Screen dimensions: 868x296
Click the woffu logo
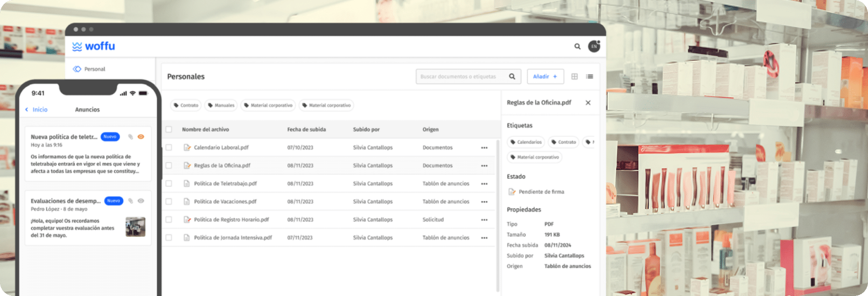click(x=94, y=46)
